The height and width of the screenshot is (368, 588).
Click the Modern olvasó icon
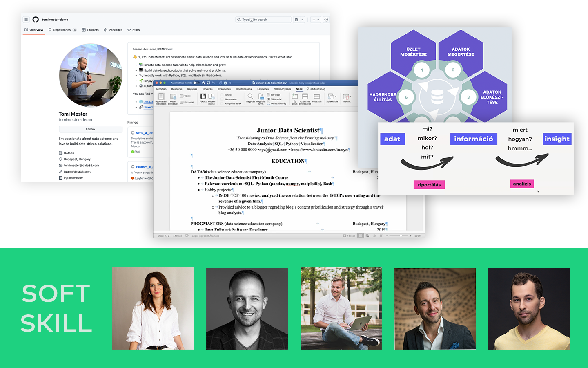(212, 96)
